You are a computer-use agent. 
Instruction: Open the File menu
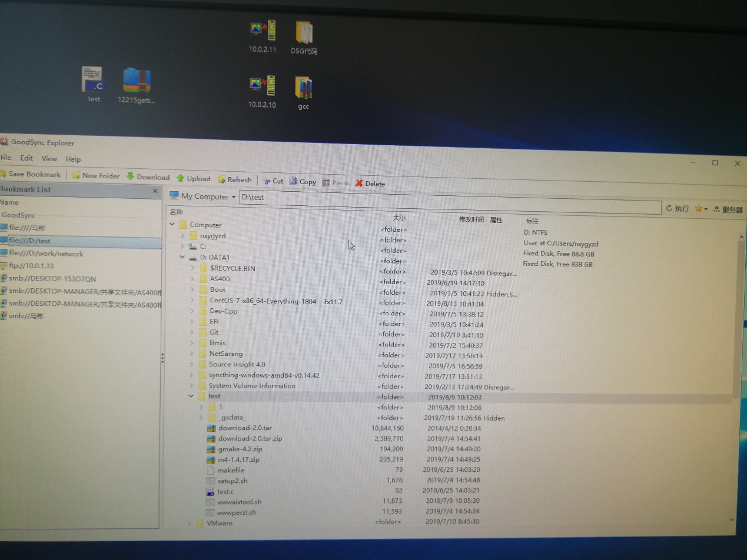[6, 158]
